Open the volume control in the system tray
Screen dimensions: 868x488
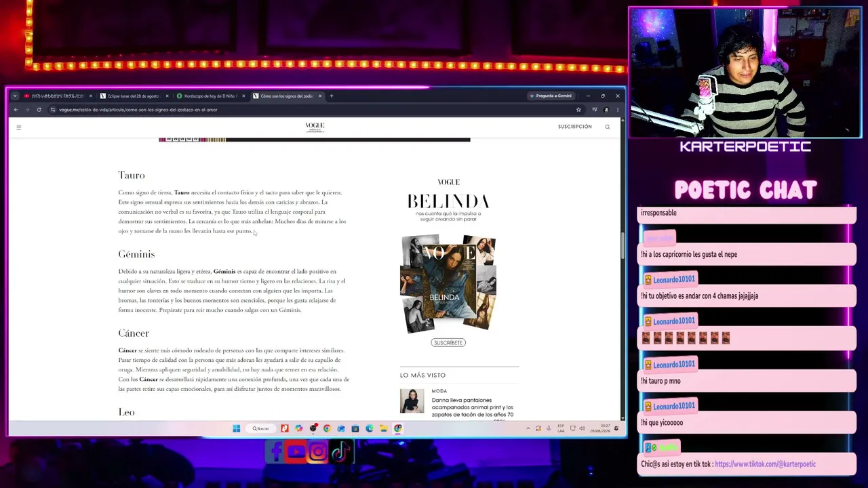(582, 428)
